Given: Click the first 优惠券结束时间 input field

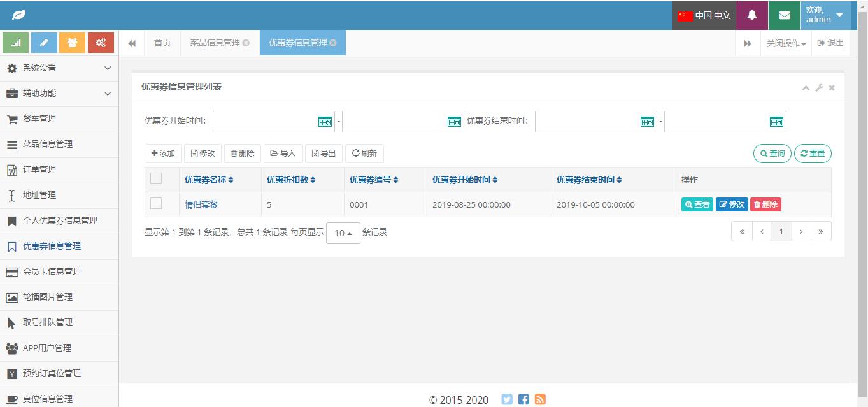Looking at the screenshot, I should pos(586,122).
